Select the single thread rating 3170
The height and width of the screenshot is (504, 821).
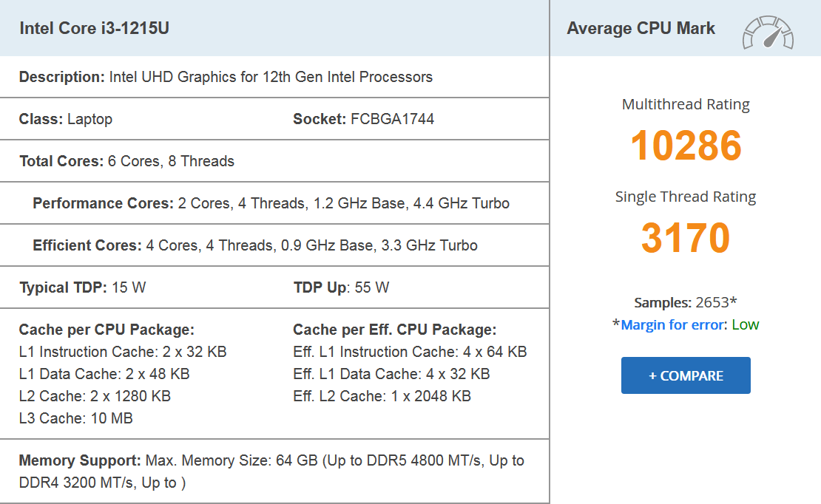tap(686, 237)
